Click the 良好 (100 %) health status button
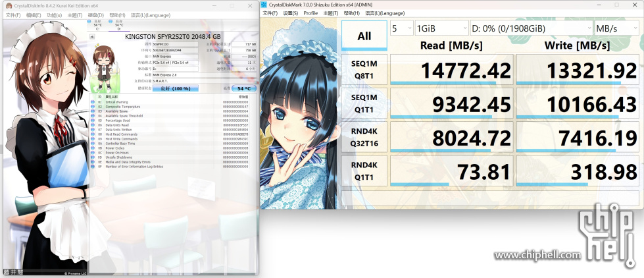 [176, 88]
